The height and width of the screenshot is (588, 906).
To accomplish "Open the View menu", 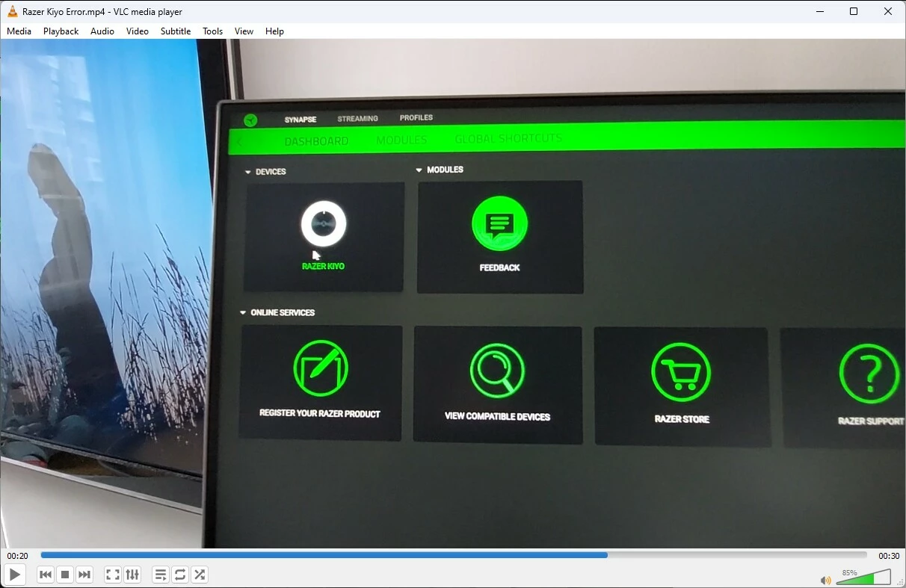I will [x=244, y=31].
